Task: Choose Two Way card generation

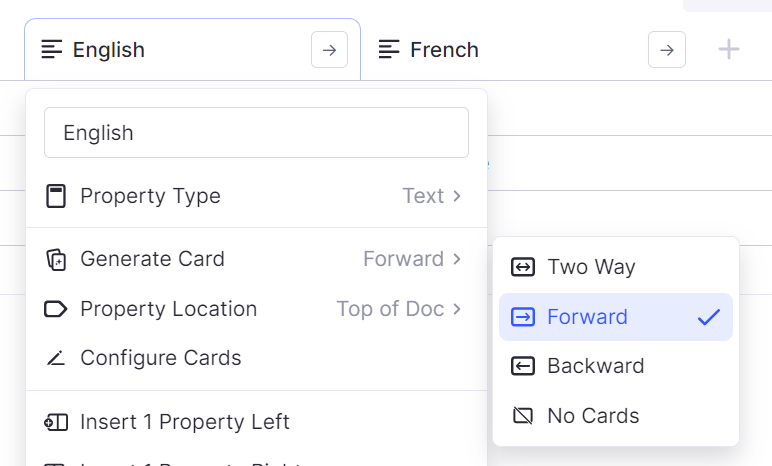Action: pos(616,267)
